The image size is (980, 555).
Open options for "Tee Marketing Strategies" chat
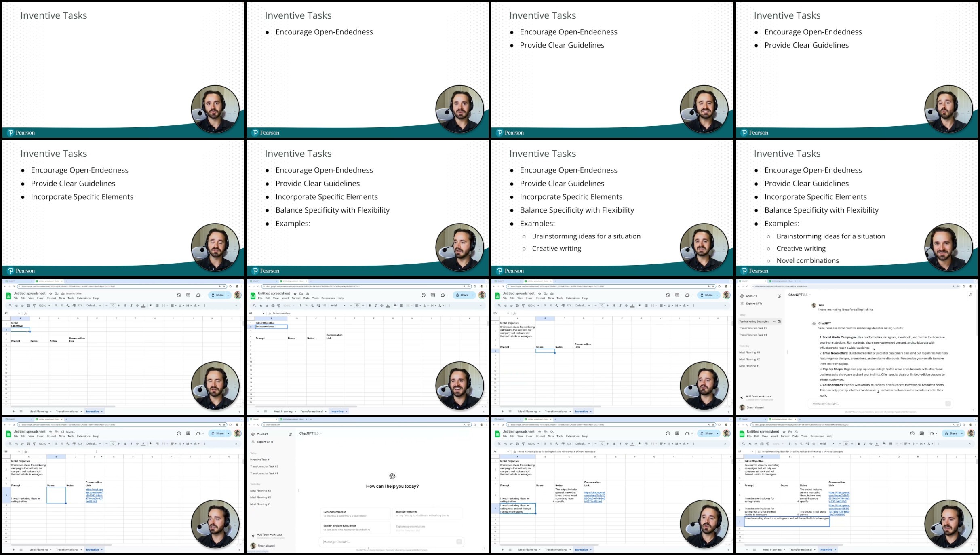(x=774, y=321)
